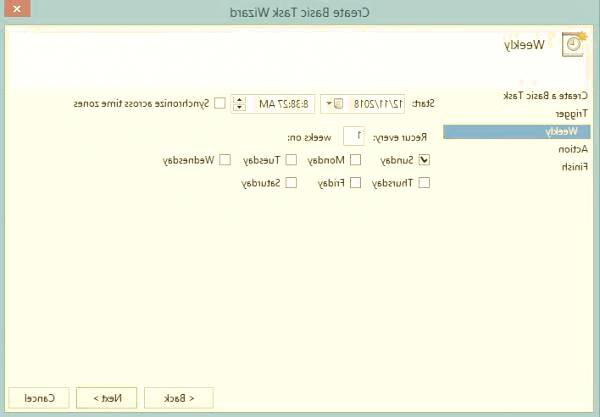Image resolution: width=600 pixels, height=417 pixels.
Task: Click the Weekly clock icon in header
Action: (x=574, y=45)
